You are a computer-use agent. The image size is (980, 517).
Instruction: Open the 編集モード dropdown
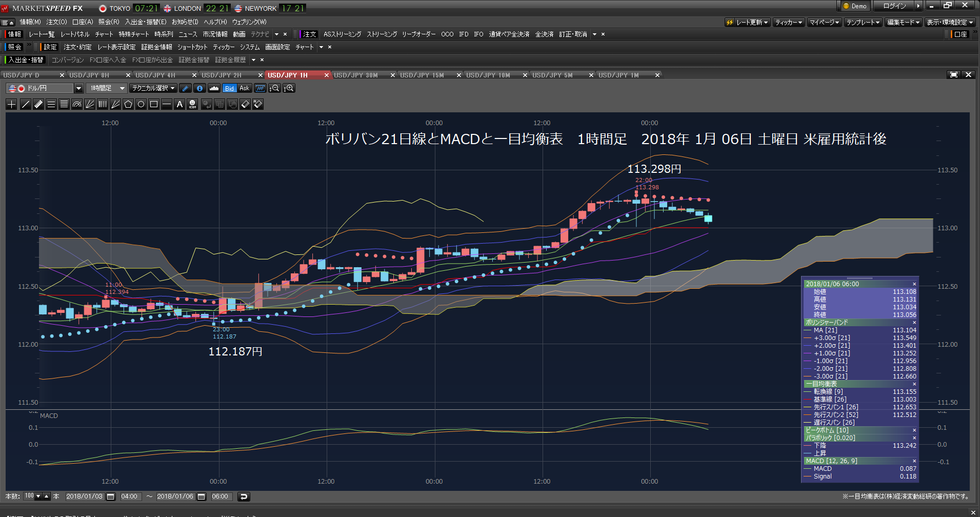904,23
